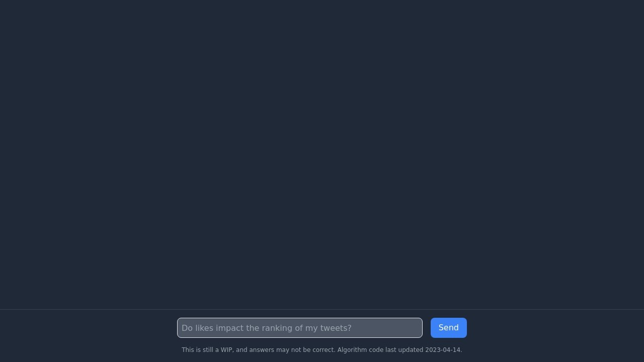This screenshot has width=644, height=362.
Task: Click the 'Send' label on the blue button
Action: coord(448,328)
